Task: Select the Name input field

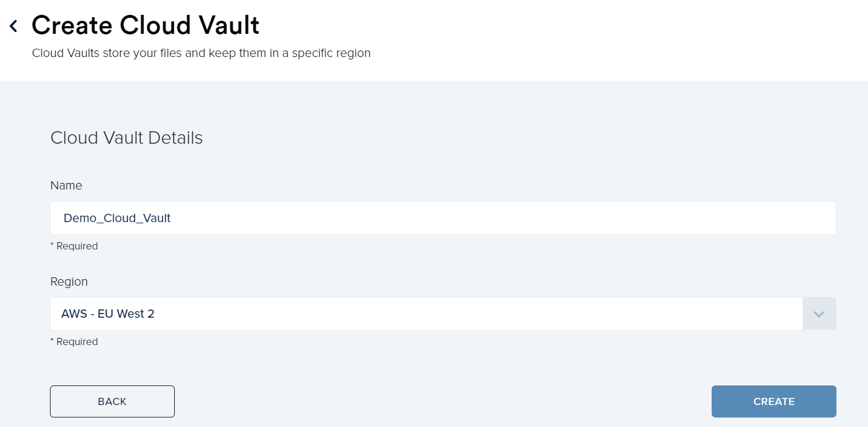Action: 416,218
